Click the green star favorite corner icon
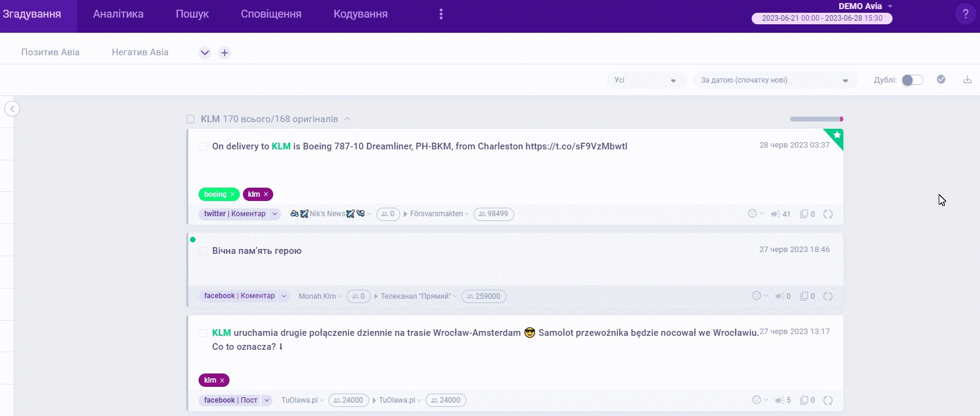Screen dimensions: 980x416 tap(837, 135)
